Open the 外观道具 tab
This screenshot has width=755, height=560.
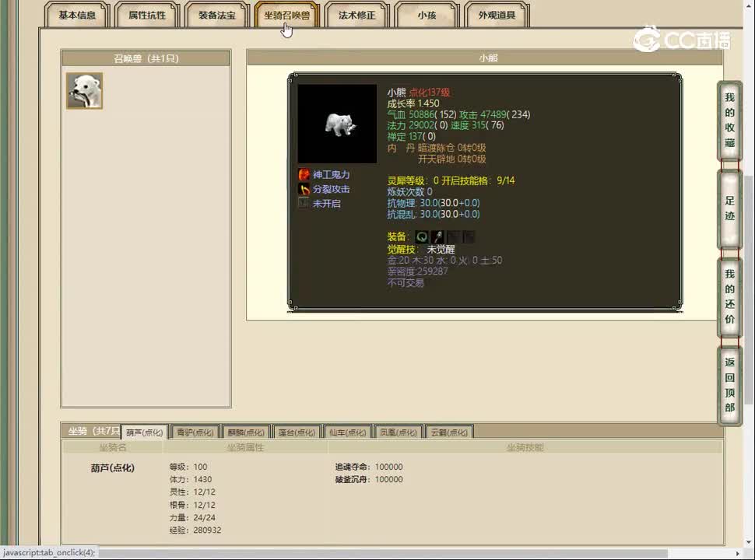pos(497,15)
